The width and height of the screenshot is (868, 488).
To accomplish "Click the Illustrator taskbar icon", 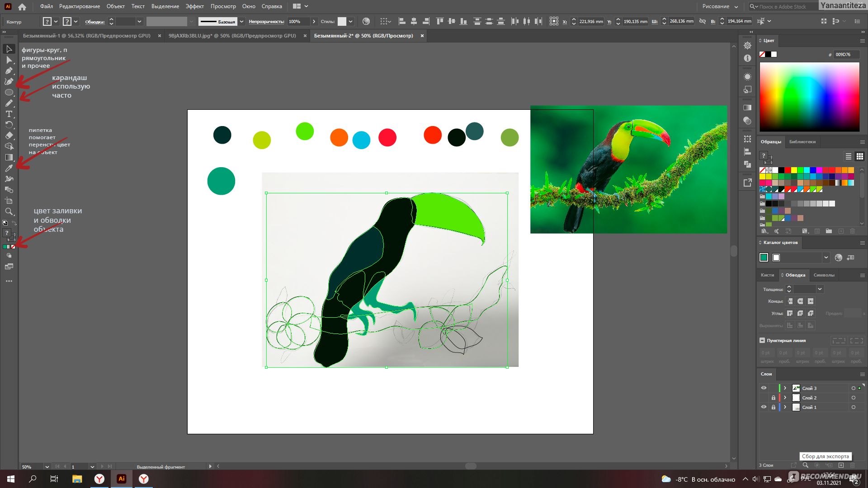I will point(121,479).
